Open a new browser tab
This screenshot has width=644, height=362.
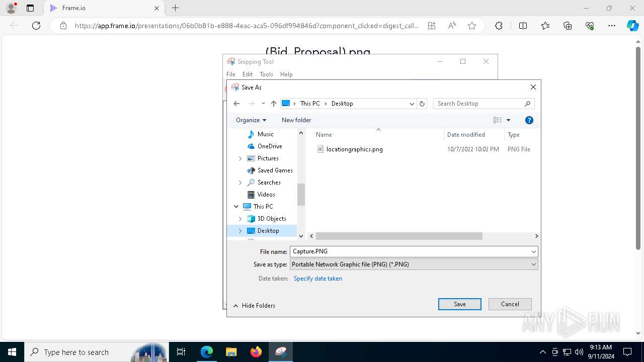175,8
